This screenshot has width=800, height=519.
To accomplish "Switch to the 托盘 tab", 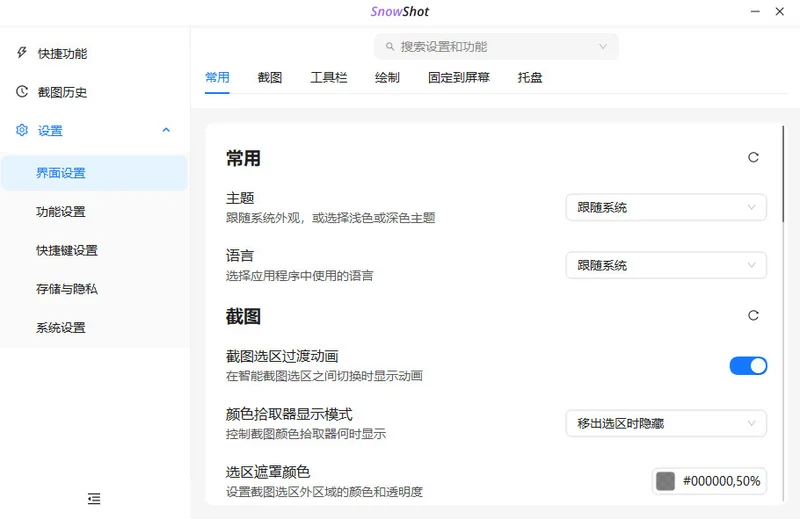I will point(530,78).
